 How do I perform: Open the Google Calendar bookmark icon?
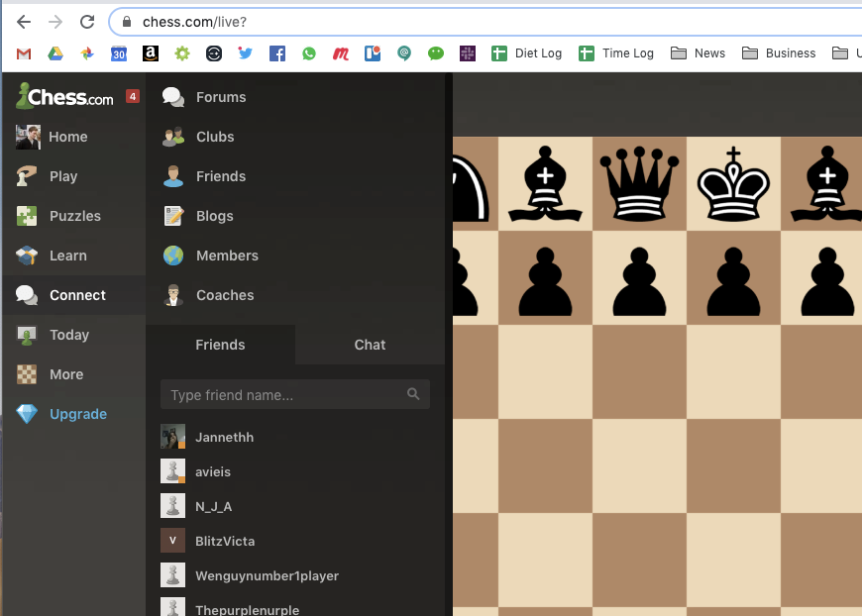point(119,53)
